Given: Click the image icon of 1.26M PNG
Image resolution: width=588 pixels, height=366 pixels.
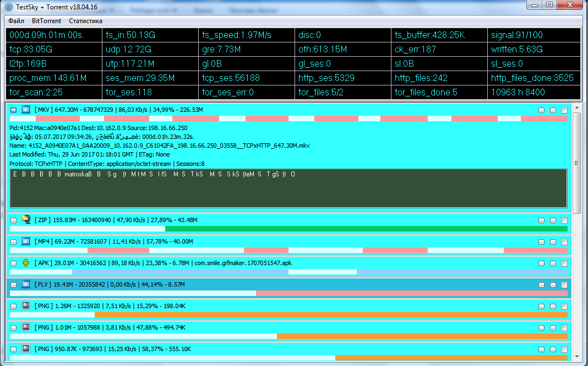Looking at the screenshot, I should 26,306.
